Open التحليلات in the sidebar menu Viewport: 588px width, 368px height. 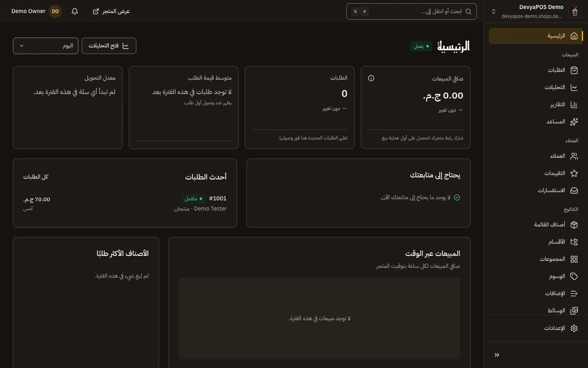[536, 88]
